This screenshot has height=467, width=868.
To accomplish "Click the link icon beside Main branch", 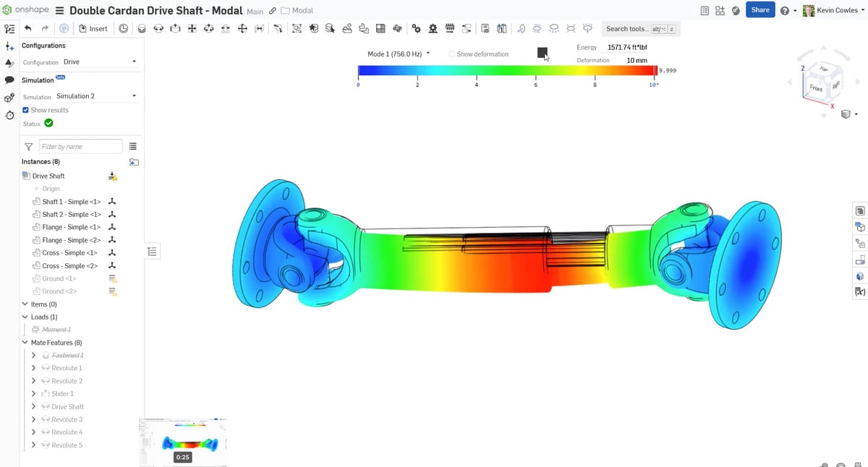I will tap(272, 11).
